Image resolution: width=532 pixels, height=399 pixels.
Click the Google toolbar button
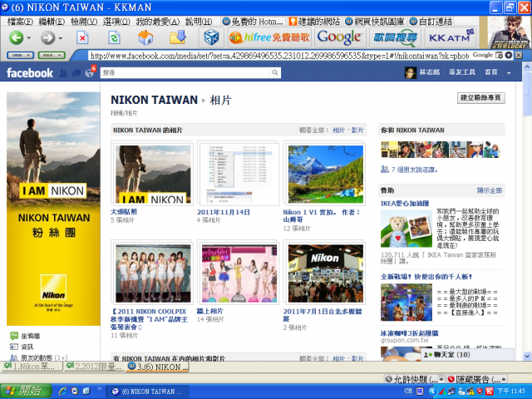pos(339,37)
